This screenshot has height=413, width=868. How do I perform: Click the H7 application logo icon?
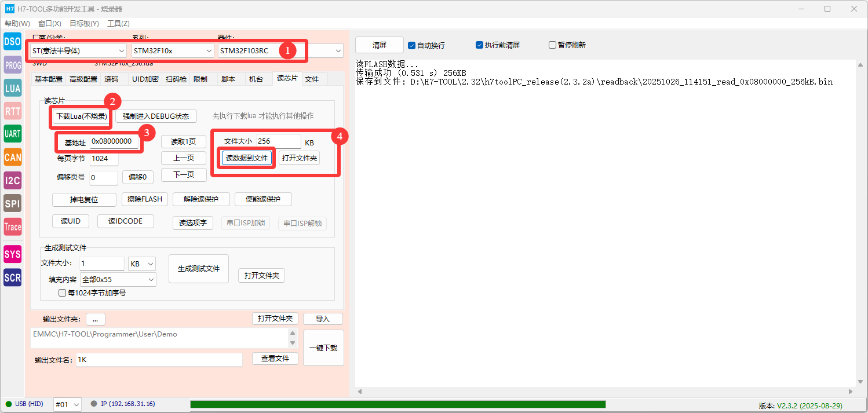9,9
